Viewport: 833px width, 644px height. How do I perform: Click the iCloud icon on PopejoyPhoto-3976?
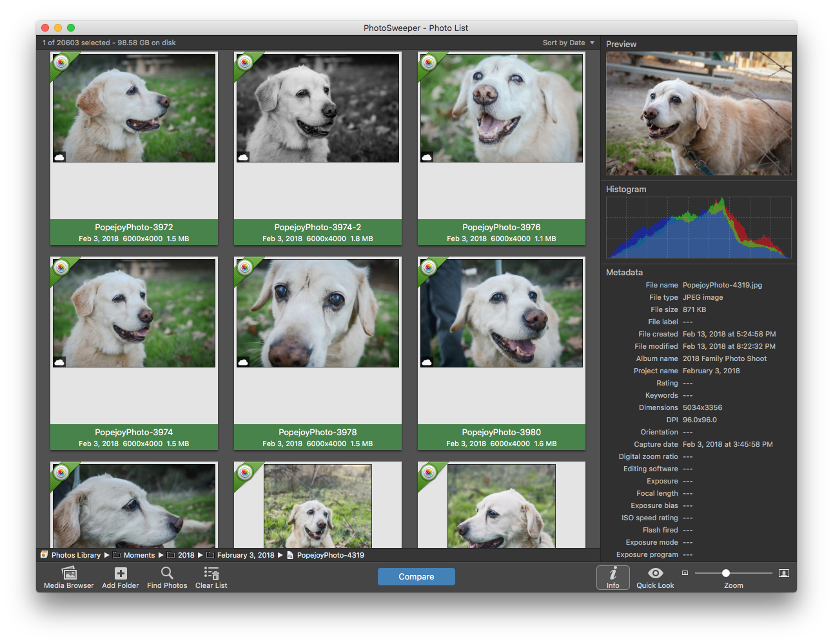(427, 157)
